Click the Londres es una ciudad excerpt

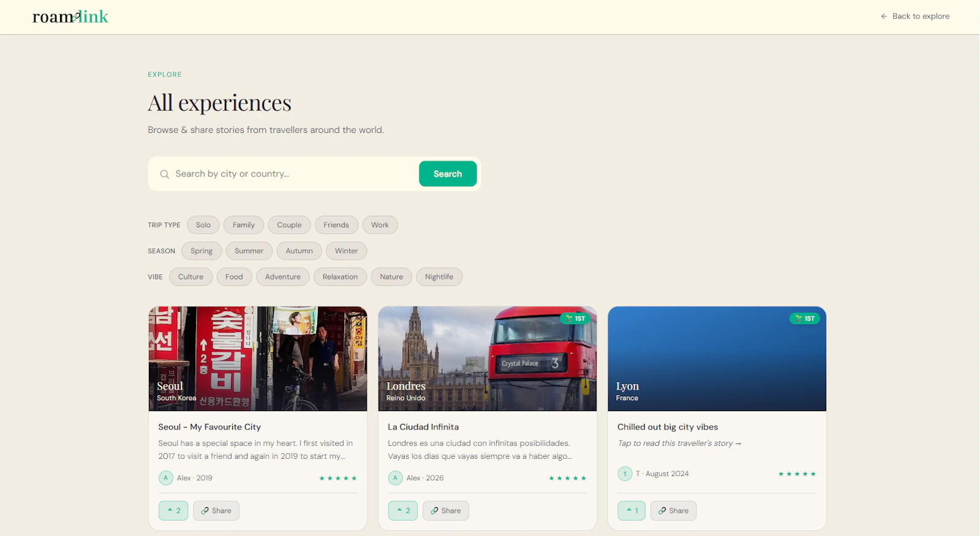point(480,450)
